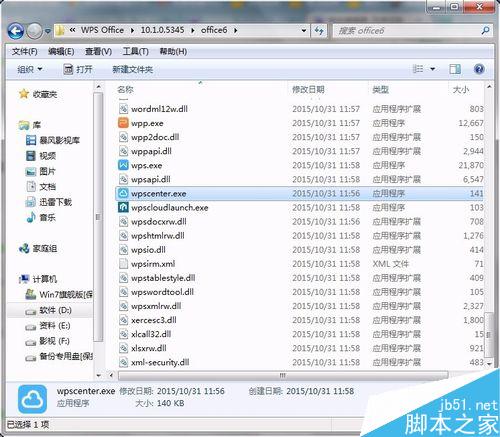This screenshot has width=500, height=437.
Task: Open the 文件(F) menu
Action: (x=25, y=51)
